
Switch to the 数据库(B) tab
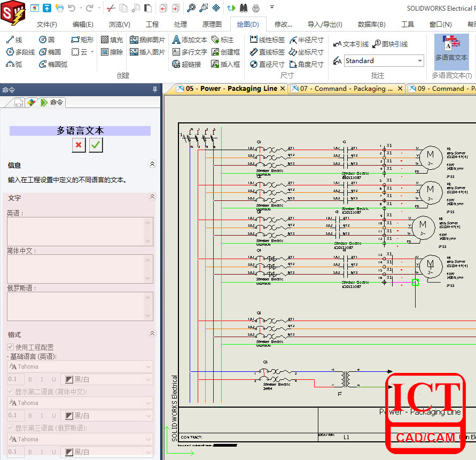pyautogui.click(x=372, y=24)
